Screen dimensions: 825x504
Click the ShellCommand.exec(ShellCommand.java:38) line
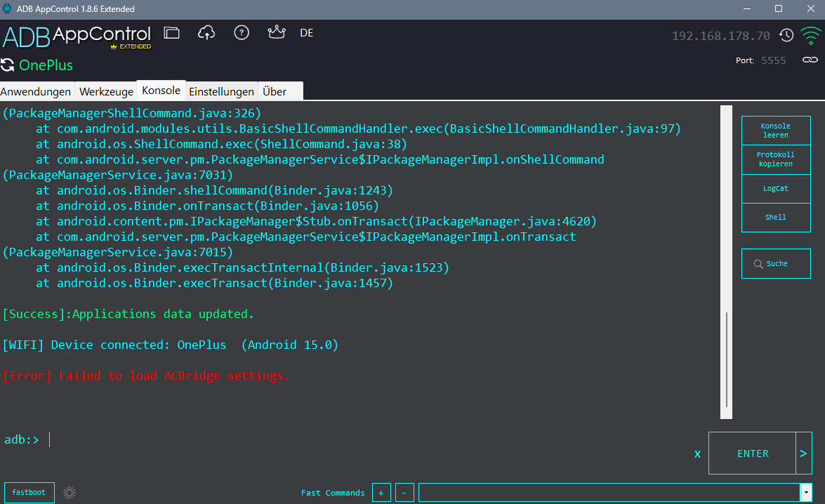[221, 144]
